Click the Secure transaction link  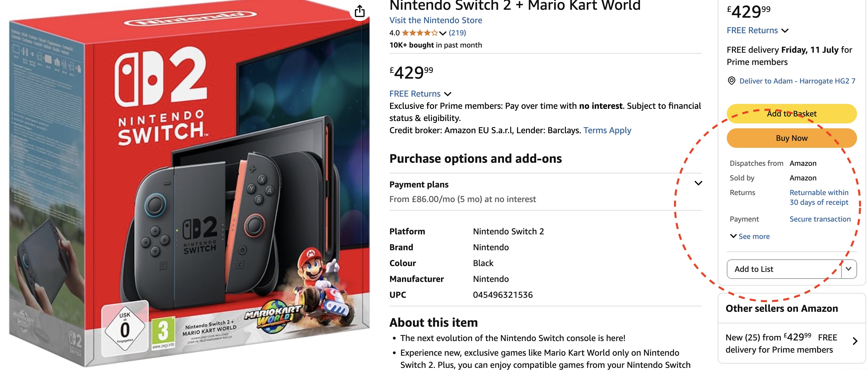tap(820, 219)
